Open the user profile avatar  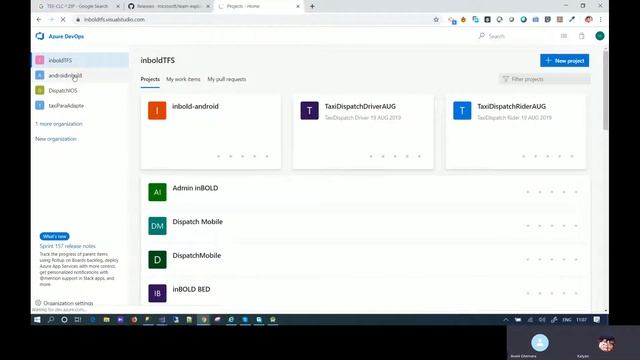[x=600, y=36]
